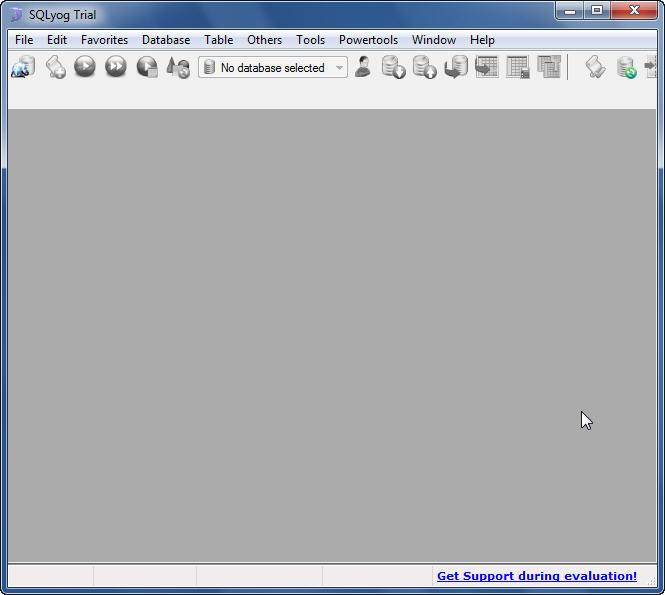Open the Table menu
This screenshot has width=665, height=595.
tap(218, 40)
